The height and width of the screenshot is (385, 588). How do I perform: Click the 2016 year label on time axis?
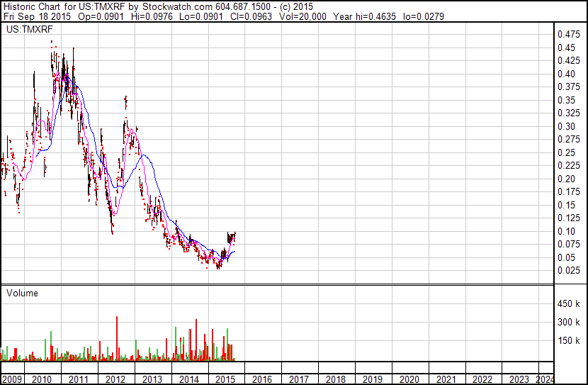[261, 379]
